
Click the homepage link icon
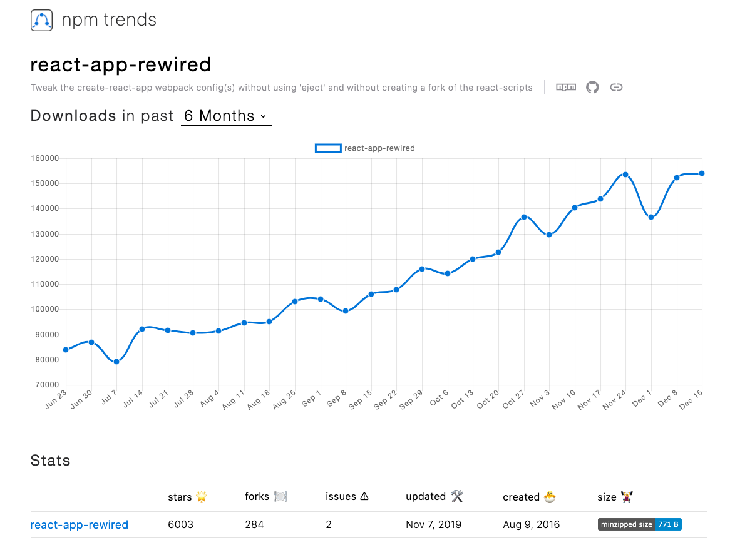click(x=616, y=87)
